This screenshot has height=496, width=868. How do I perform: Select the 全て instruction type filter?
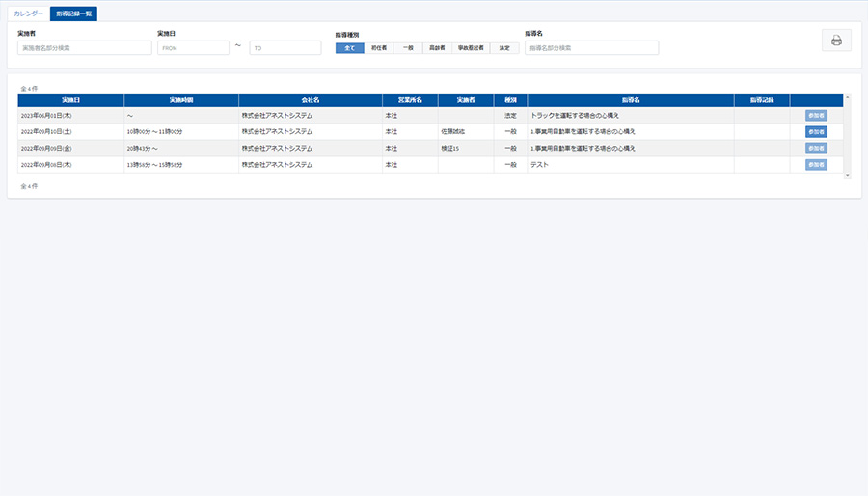pyautogui.click(x=349, y=47)
